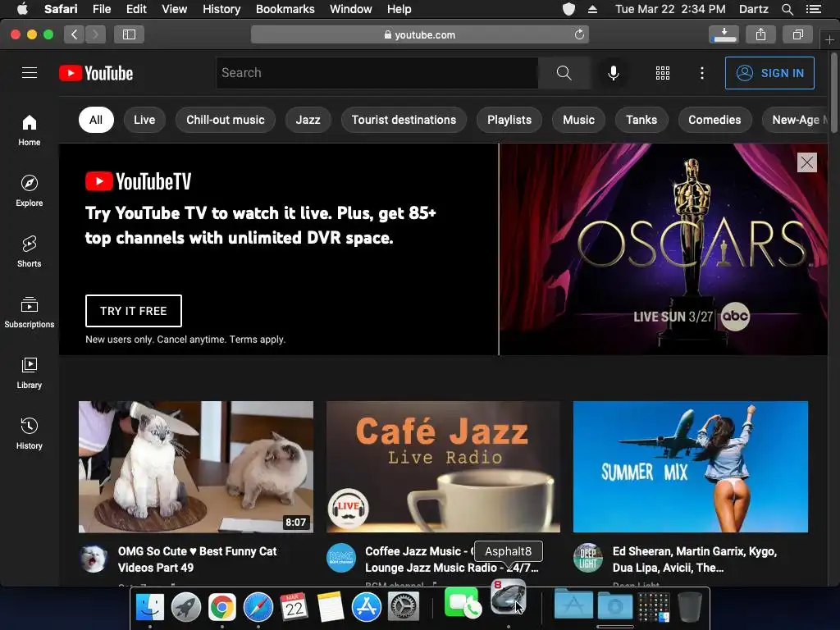
Task: Select the Playlists filter chip
Action: 509,120
